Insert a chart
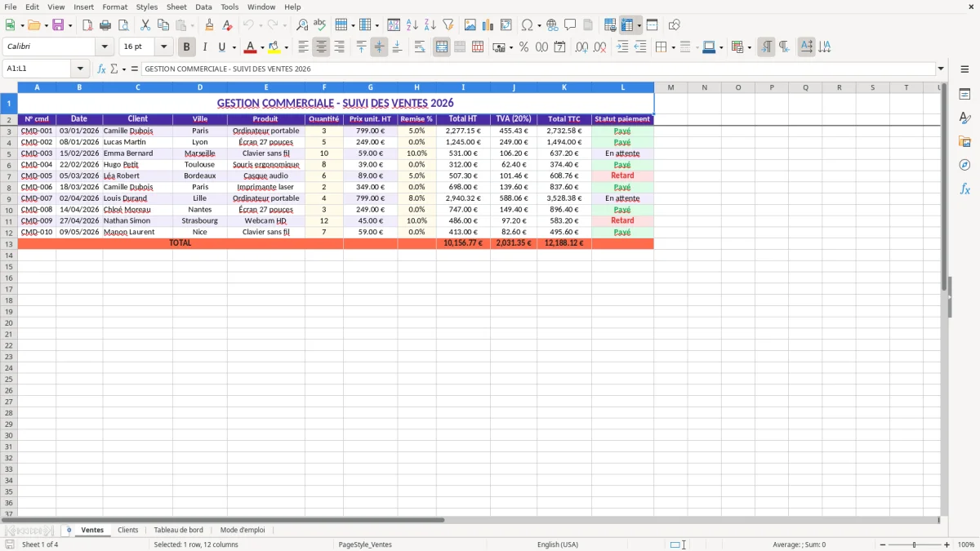Screen dimensions: 980x551 click(x=488, y=25)
